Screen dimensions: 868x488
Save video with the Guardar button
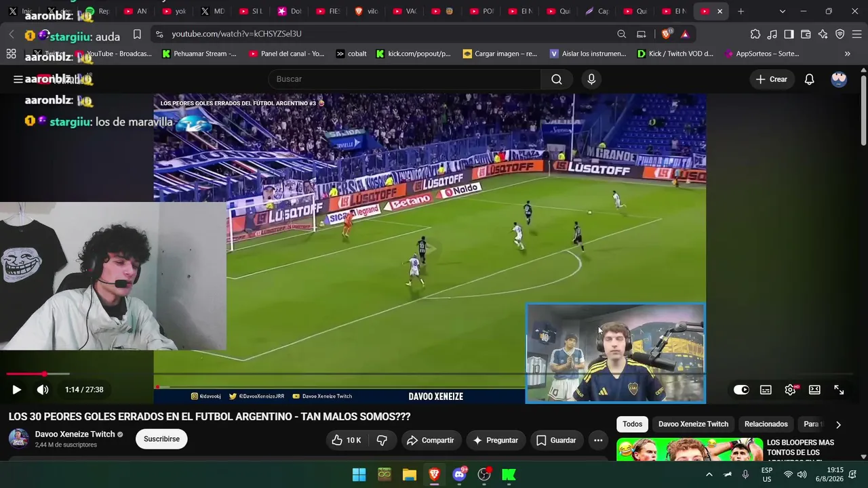click(x=556, y=441)
